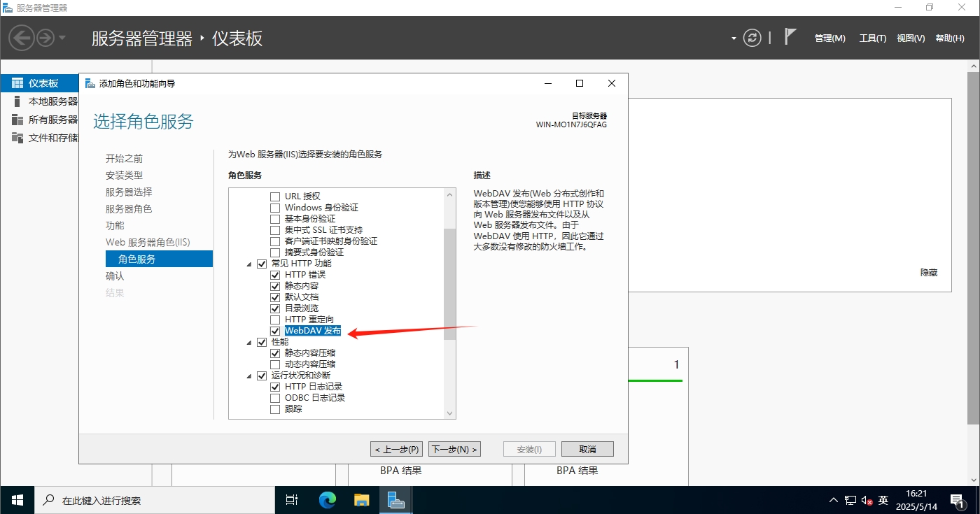Image resolution: width=980 pixels, height=514 pixels.
Task: Go to wizard step 开始之前
Action: [124, 159]
